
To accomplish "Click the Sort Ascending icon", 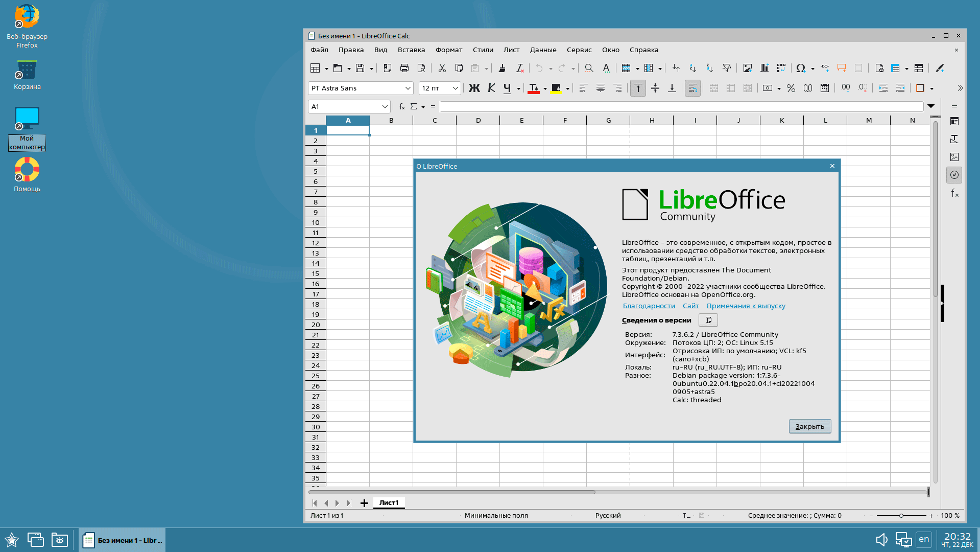I will [693, 68].
